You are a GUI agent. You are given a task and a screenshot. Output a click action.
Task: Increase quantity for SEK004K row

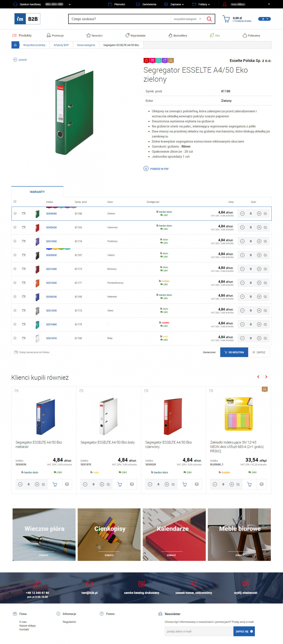tap(259, 214)
